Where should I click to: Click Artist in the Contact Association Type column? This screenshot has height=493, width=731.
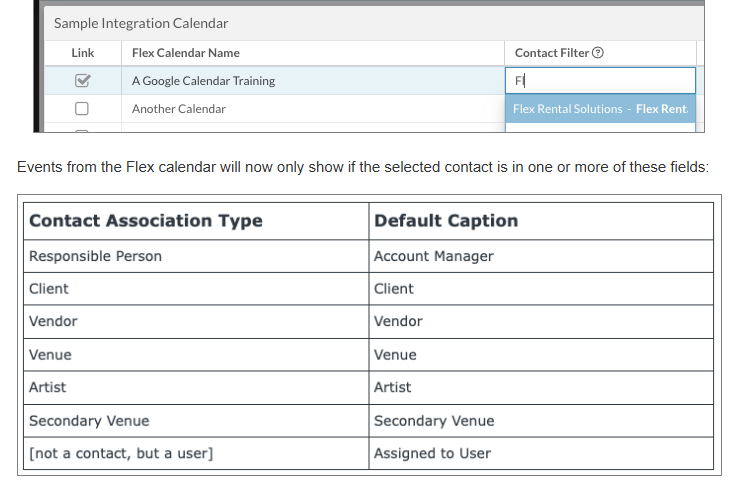[48, 388]
